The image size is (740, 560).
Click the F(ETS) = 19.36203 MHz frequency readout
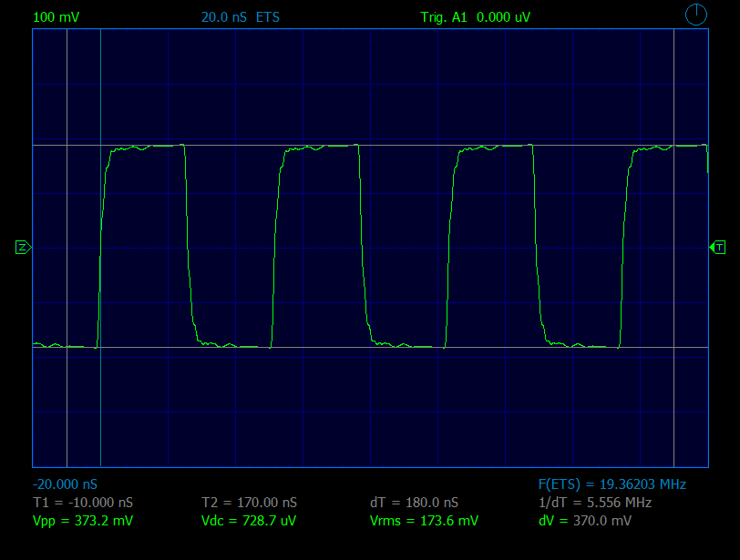(612, 484)
